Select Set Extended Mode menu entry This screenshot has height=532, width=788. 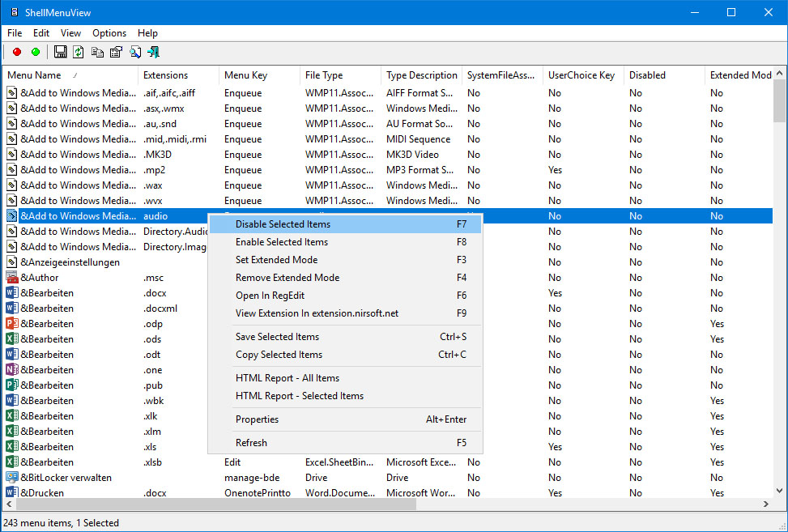click(345, 260)
